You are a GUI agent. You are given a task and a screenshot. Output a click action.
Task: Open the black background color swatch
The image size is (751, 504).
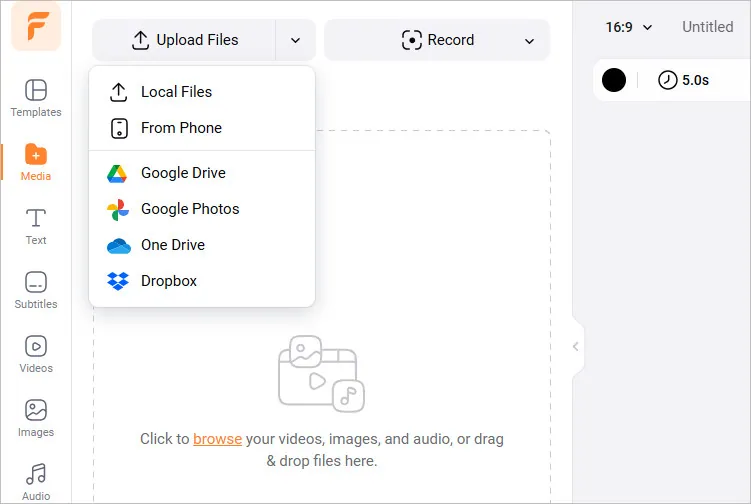pyautogui.click(x=614, y=80)
